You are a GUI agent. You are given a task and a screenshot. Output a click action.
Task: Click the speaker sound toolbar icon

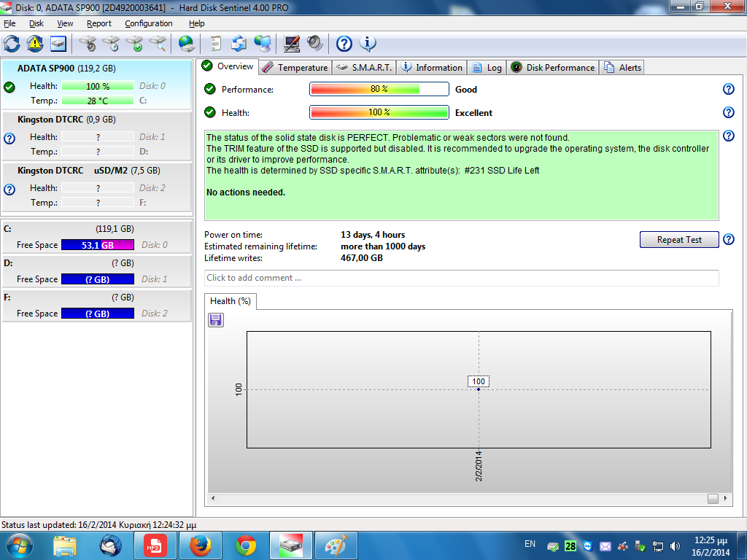pos(315,44)
